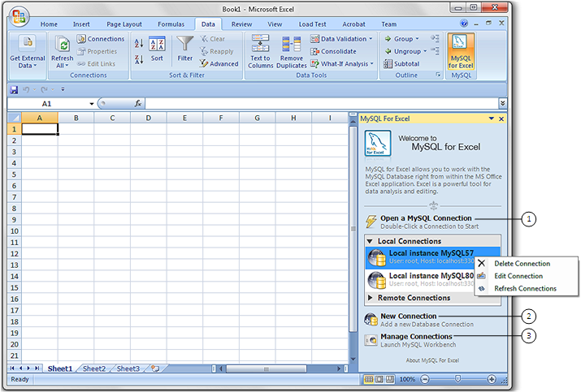Open the Acrobat tab
Screen dimensions: 581x392
pyautogui.click(x=353, y=24)
